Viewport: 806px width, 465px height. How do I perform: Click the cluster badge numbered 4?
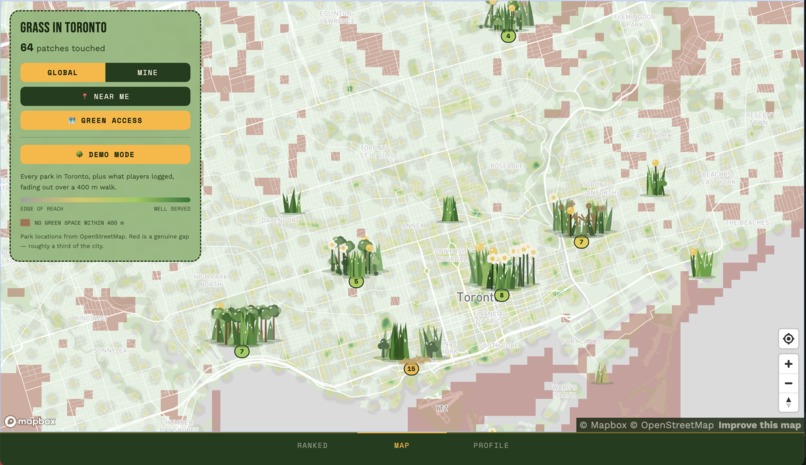(508, 36)
